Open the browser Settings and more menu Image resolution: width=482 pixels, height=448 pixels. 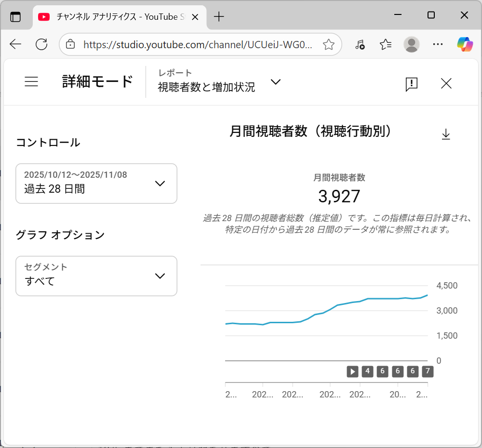coord(438,45)
